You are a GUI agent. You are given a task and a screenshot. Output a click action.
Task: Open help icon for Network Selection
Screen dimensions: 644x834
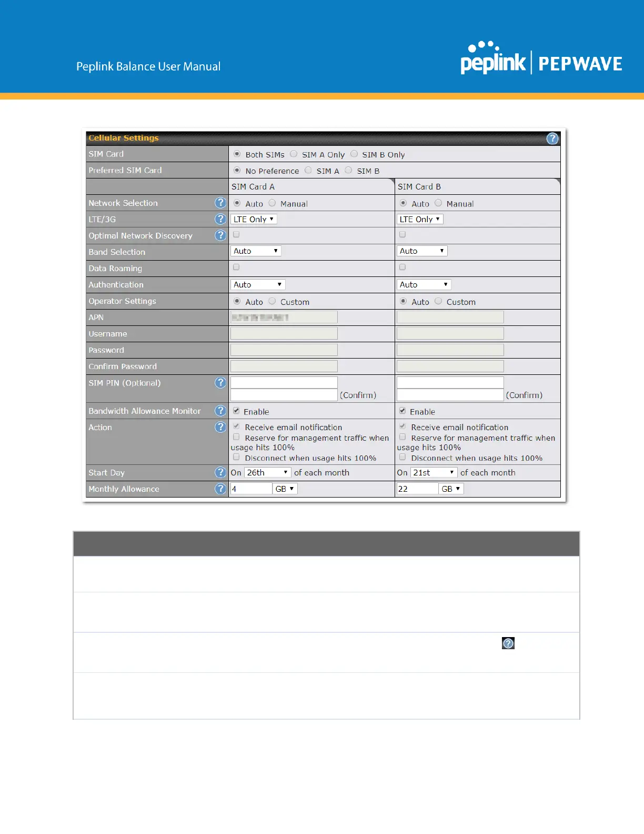[220, 203]
